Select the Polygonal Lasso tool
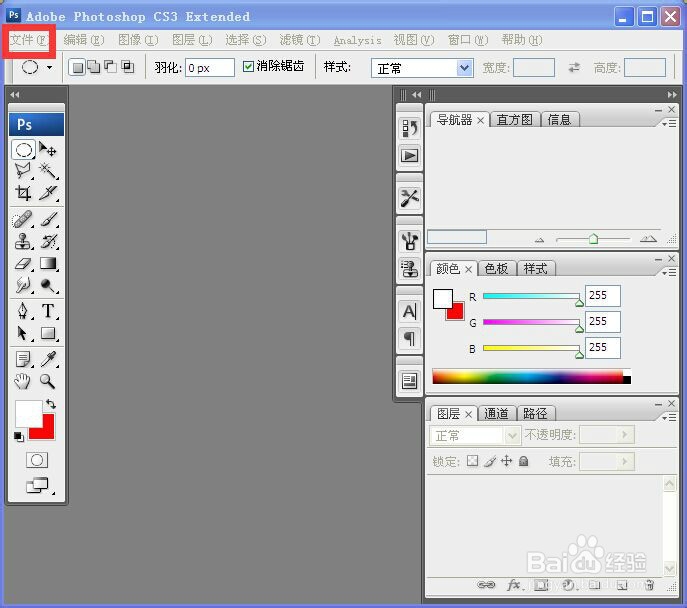 point(24,170)
